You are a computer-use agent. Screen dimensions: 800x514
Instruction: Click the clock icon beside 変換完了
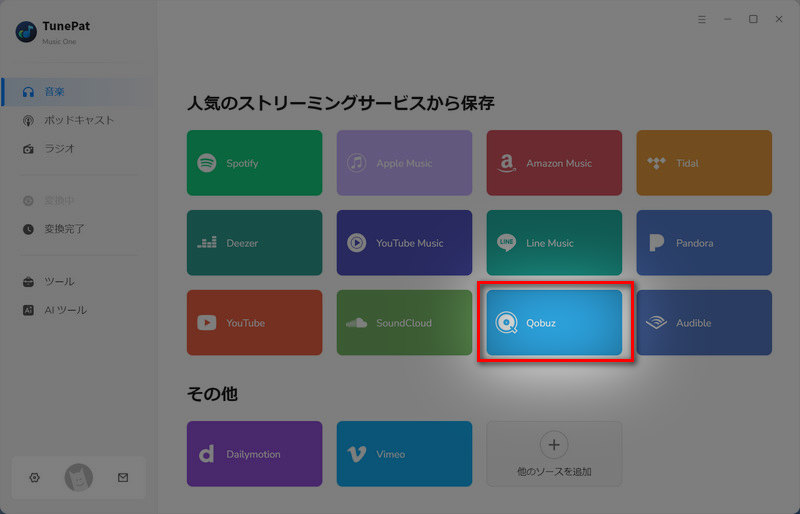point(28,229)
